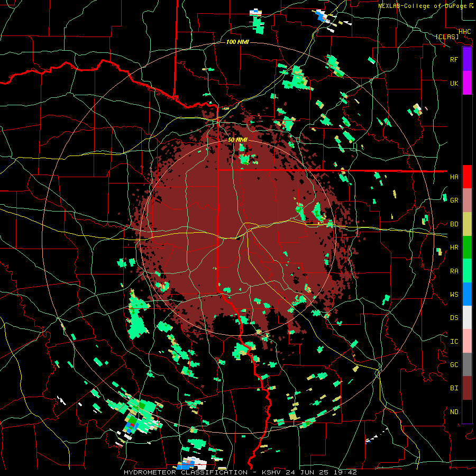
Task: Click the black ND legend swatch
Action: click(467, 411)
